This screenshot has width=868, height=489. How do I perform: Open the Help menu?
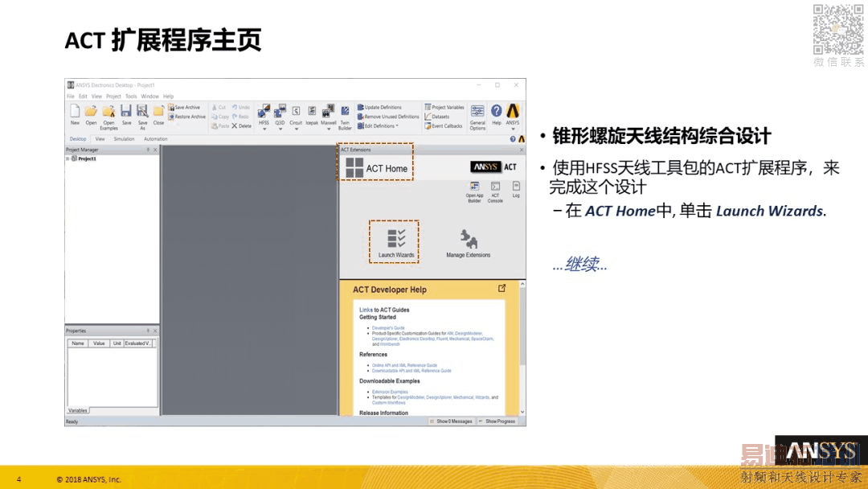(168, 97)
